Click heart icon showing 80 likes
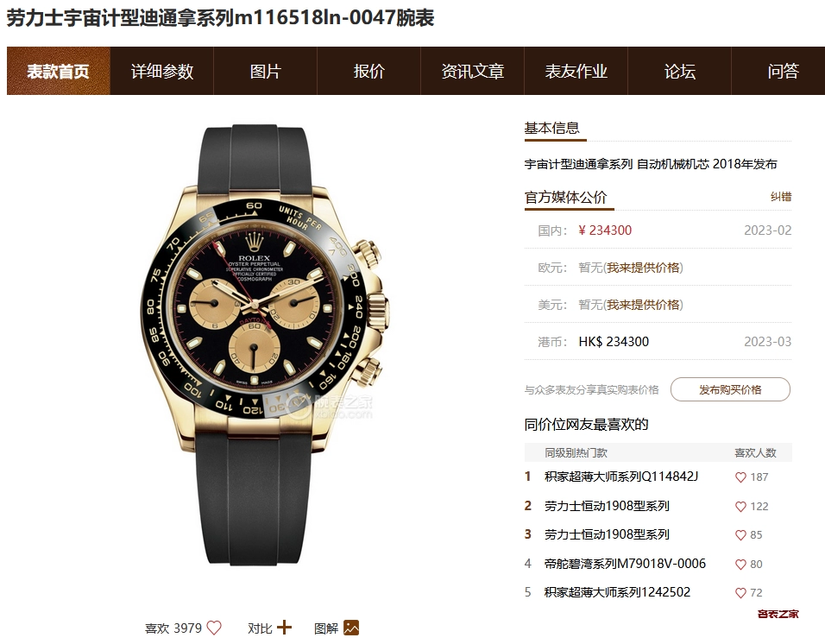The width and height of the screenshot is (825, 644). tap(740, 565)
